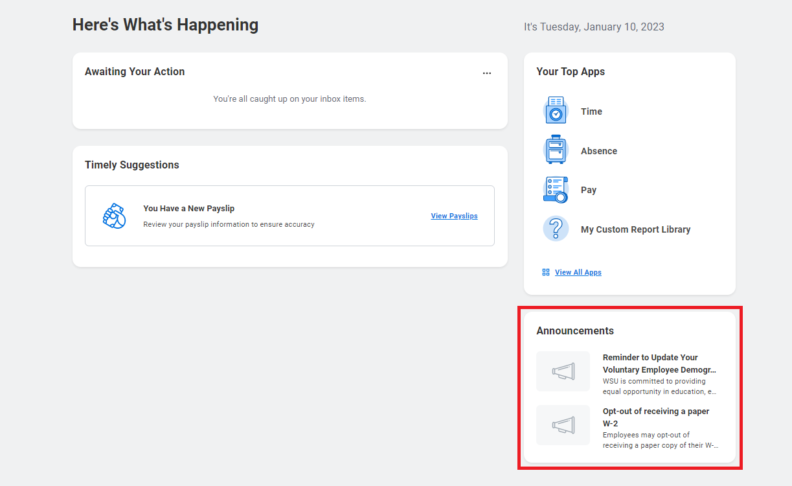Click megaphone icon beside demographics reminder announcement
Image resolution: width=792 pixels, height=486 pixels.
tap(563, 372)
